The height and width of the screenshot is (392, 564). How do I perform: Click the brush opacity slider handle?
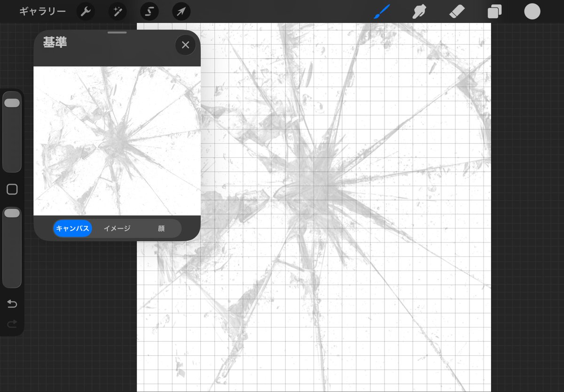12,213
